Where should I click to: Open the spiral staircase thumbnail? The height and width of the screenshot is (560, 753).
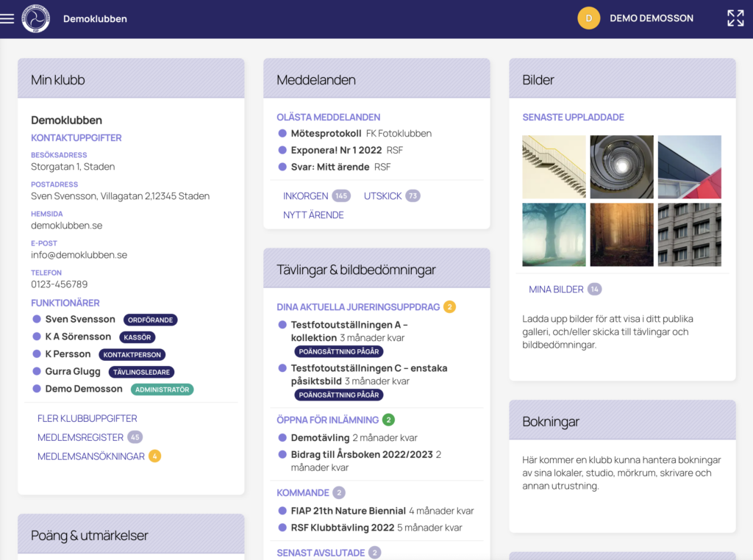tap(622, 167)
